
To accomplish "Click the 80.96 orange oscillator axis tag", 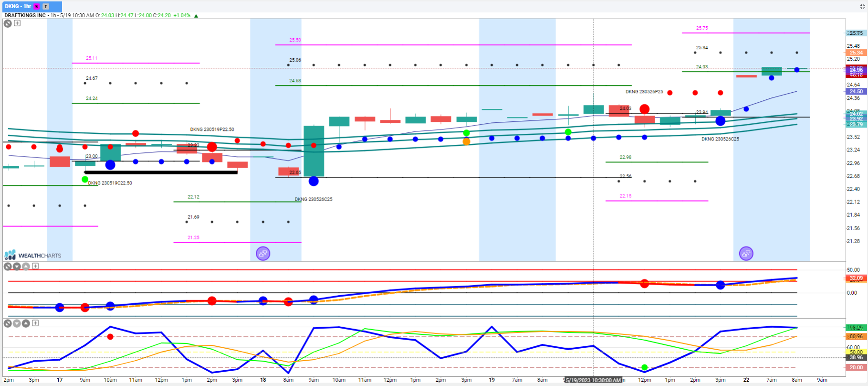I will (x=856, y=336).
